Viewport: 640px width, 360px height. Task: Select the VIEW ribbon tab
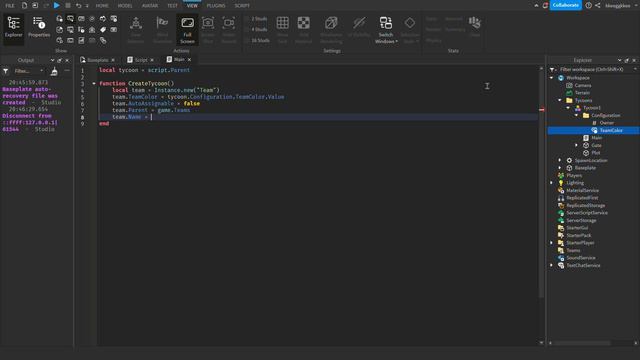[192, 6]
